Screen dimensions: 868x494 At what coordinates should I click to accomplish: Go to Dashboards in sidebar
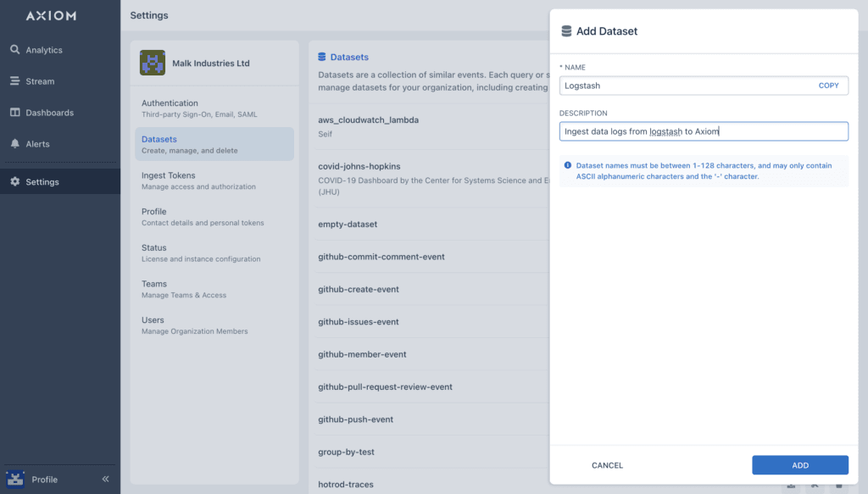click(49, 113)
